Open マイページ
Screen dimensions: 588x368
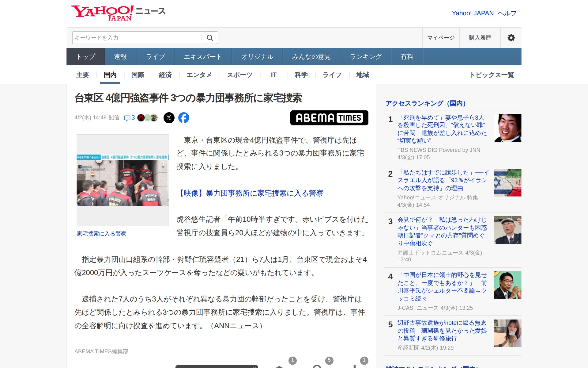pyautogui.click(x=441, y=37)
